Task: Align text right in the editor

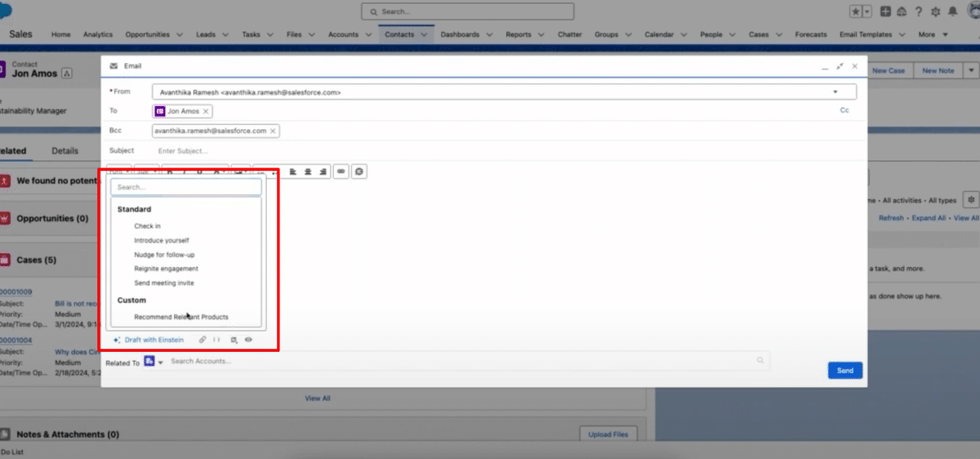Action: (323, 172)
